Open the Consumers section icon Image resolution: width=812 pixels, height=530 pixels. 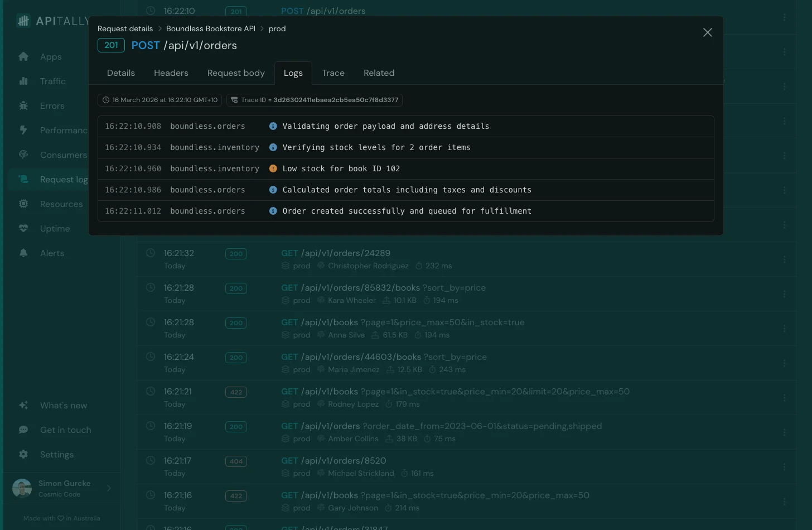23,155
